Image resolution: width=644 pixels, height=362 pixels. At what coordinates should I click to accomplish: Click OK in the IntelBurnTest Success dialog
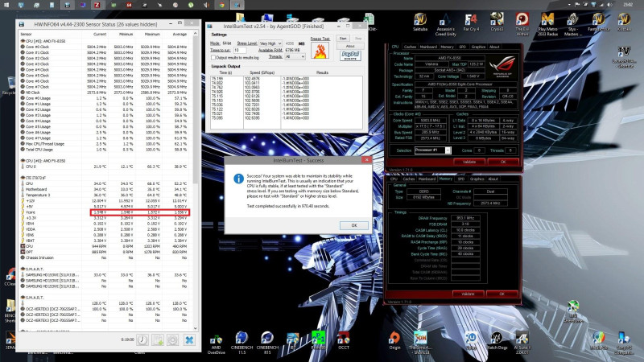354,225
